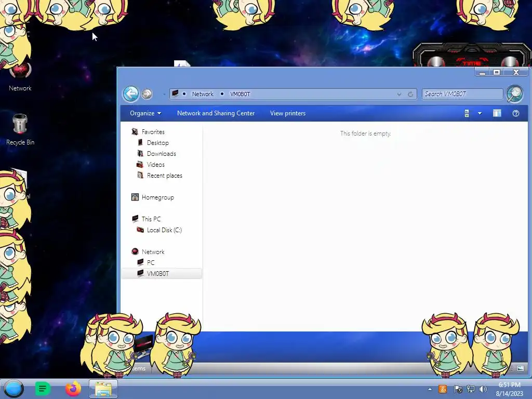Select Favorites in the navigation pane
532x399 pixels.
click(x=153, y=131)
